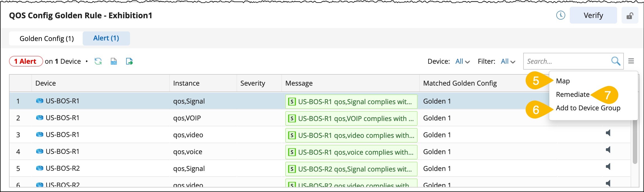Click the export alerts icon
The width and height of the screenshot is (644, 192).
[129, 61]
